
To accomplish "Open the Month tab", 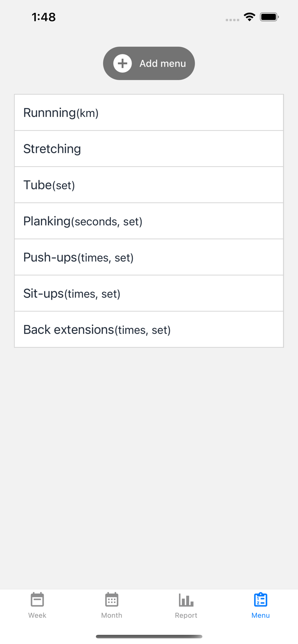I will 112,605.
